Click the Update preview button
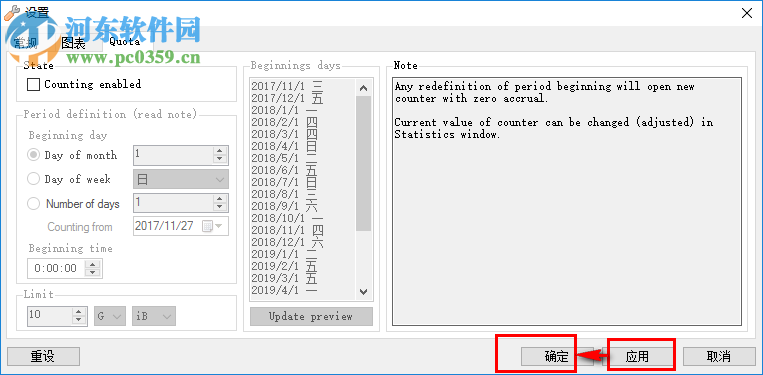The width and height of the screenshot is (763, 375). (311, 316)
